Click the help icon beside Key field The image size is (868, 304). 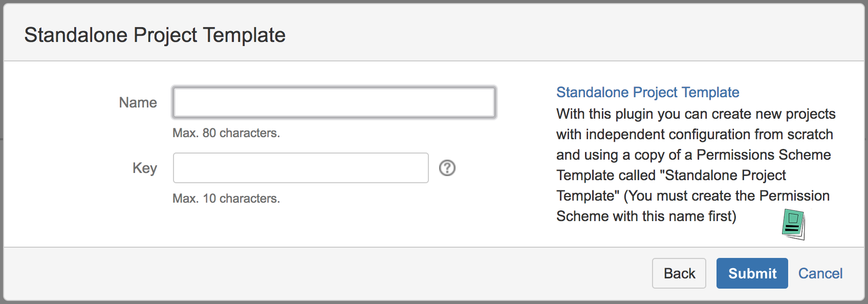(447, 168)
